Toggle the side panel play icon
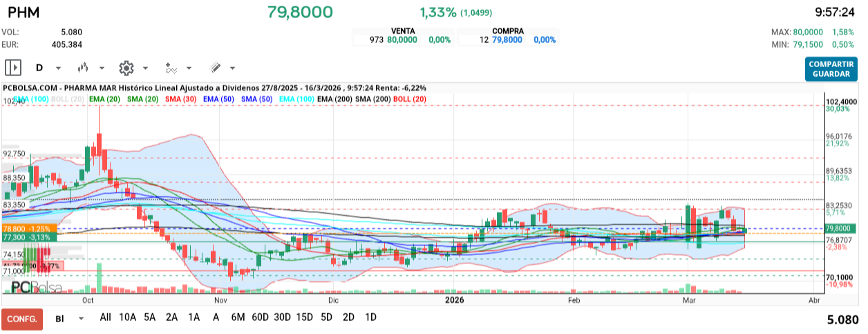The image size is (868, 334). coord(13,68)
